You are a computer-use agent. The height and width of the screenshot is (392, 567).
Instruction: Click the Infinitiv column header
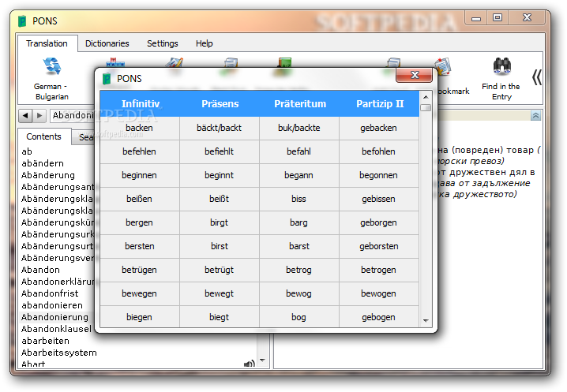[140, 103]
